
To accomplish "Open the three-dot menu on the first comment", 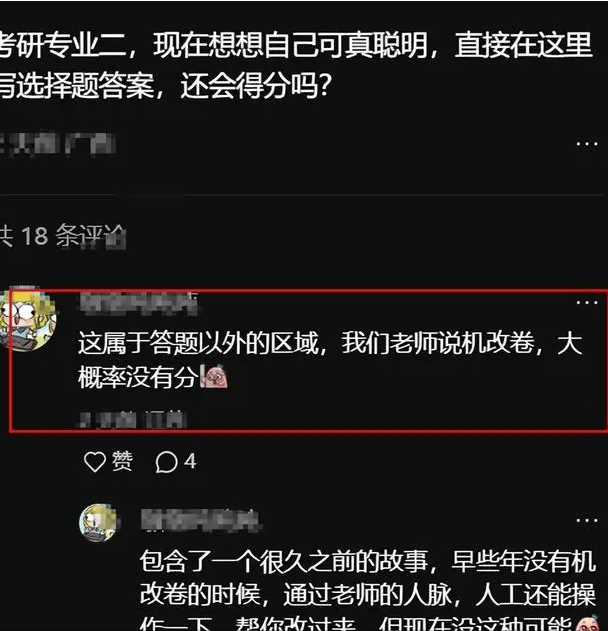I will pos(587,302).
